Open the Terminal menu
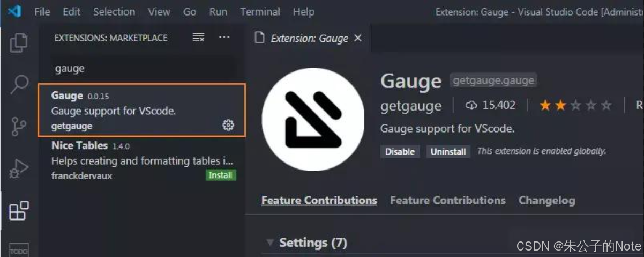 260,11
